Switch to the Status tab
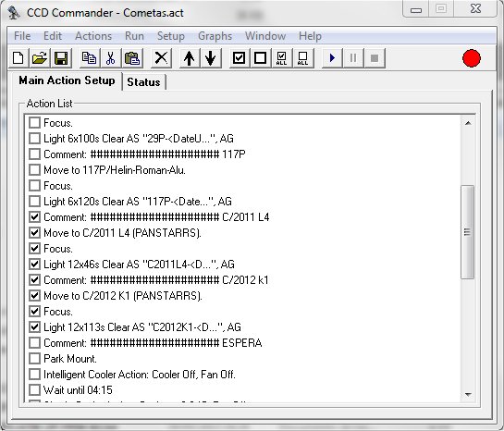 143,82
